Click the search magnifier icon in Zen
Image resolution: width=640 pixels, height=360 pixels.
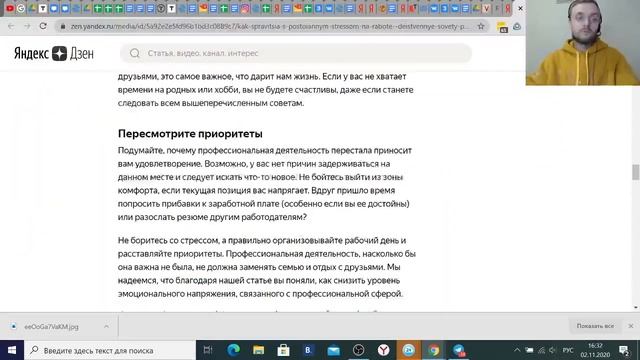[135, 53]
